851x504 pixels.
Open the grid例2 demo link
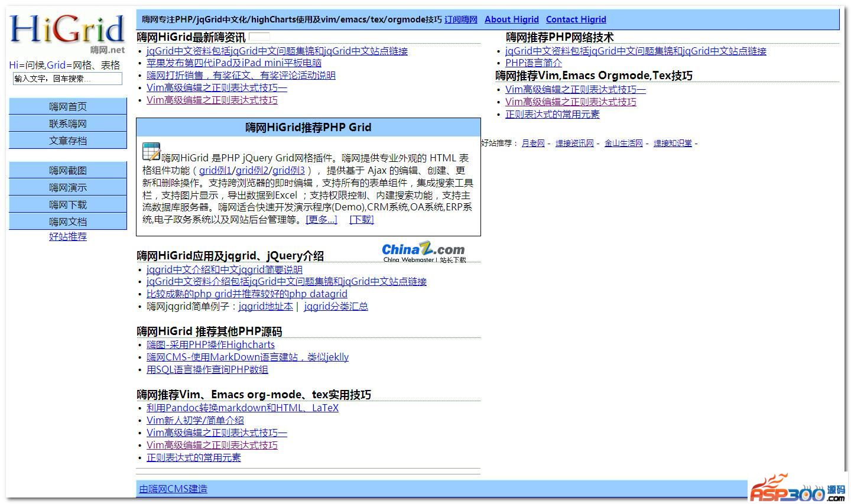(x=252, y=170)
